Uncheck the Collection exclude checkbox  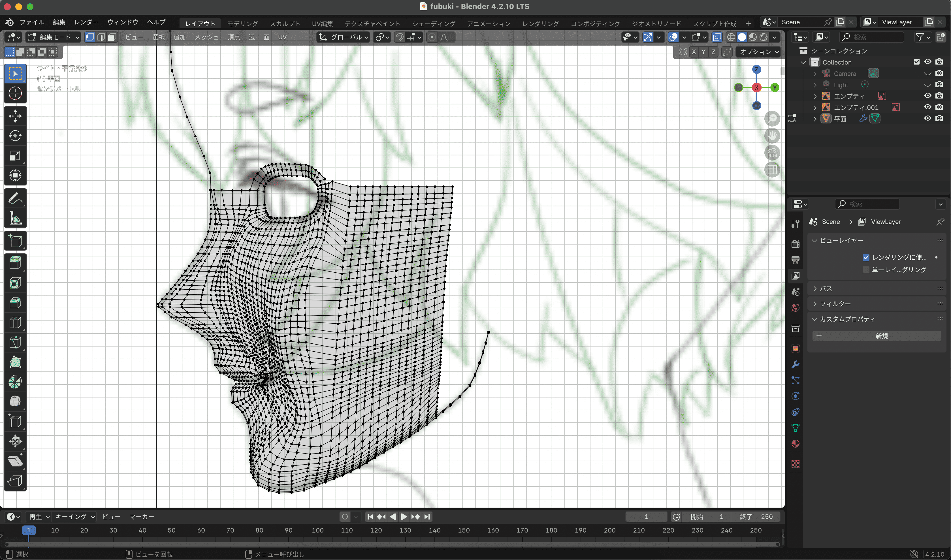916,62
